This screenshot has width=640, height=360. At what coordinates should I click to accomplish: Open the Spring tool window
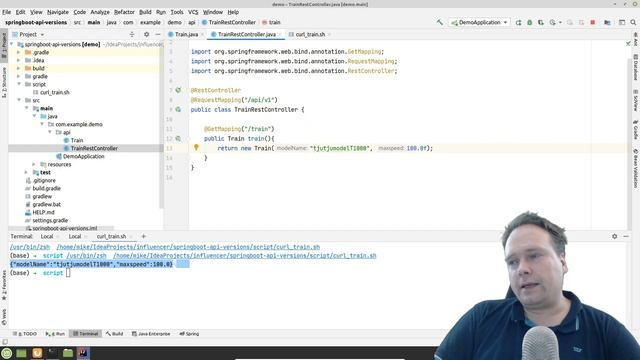coord(189,333)
